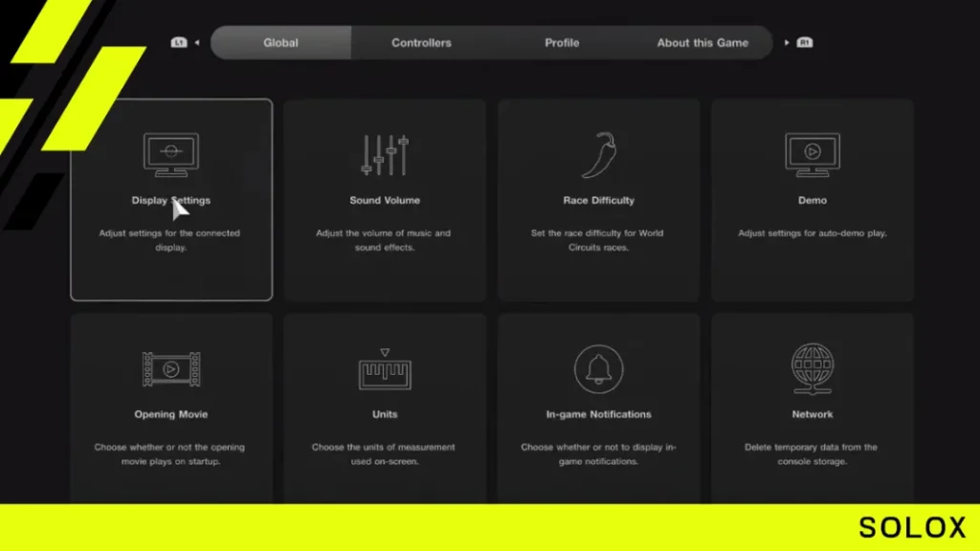Click the Demo title
980x551 pixels.
click(x=813, y=201)
